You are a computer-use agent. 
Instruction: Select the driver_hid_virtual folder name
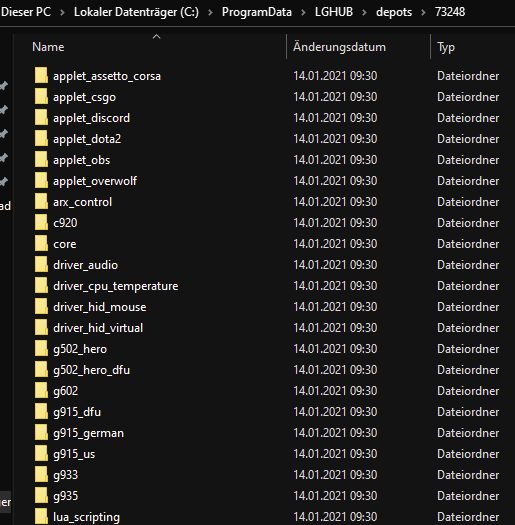(x=98, y=328)
